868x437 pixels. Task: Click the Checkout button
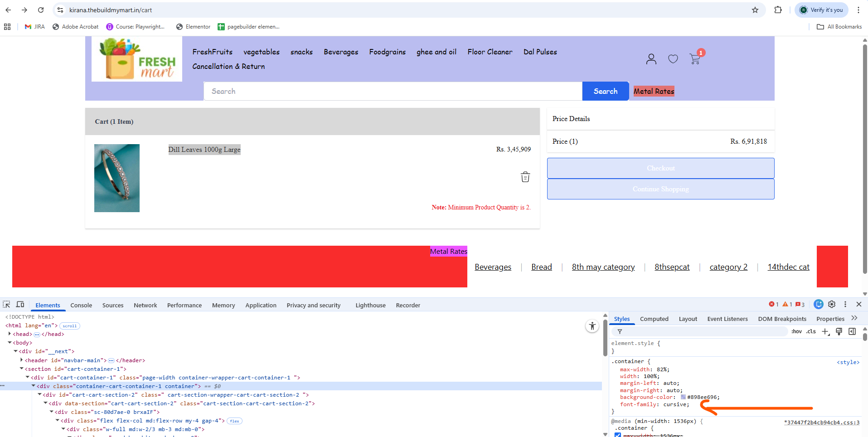tap(661, 168)
